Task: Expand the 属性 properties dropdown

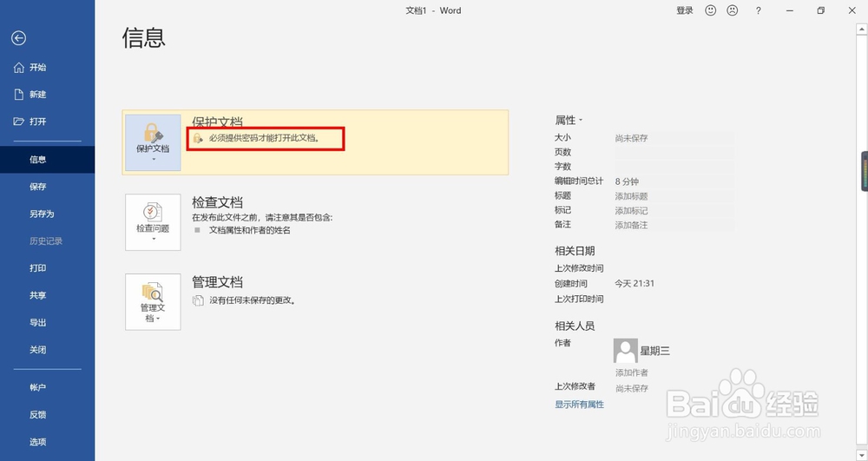Action: tap(569, 120)
